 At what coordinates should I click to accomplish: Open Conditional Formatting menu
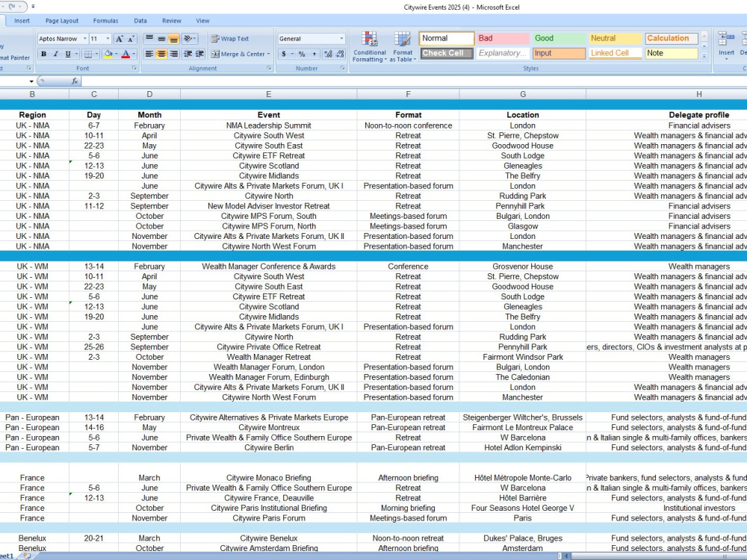click(370, 47)
